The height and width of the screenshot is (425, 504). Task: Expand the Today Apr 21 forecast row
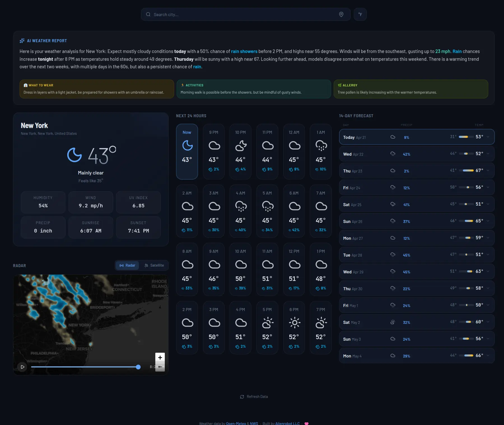(x=417, y=137)
